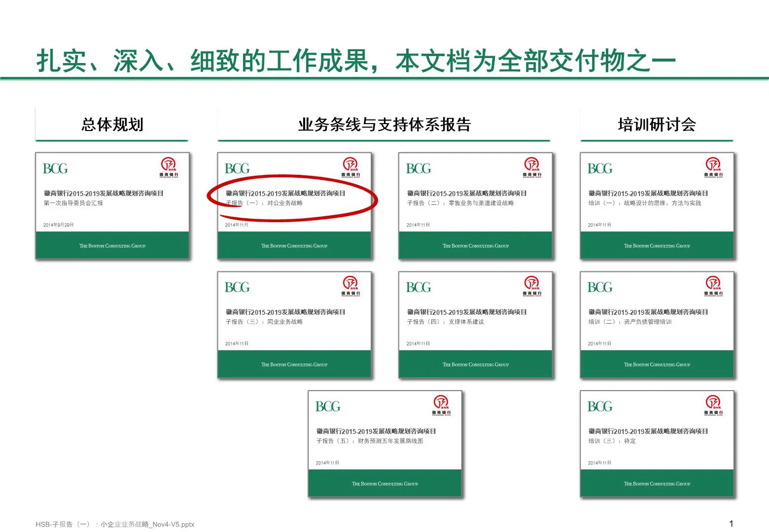Click the BCG logo on 子报告（五）财务预测 cover
This screenshot has height=532, width=769.
click(x=327, y=407)
